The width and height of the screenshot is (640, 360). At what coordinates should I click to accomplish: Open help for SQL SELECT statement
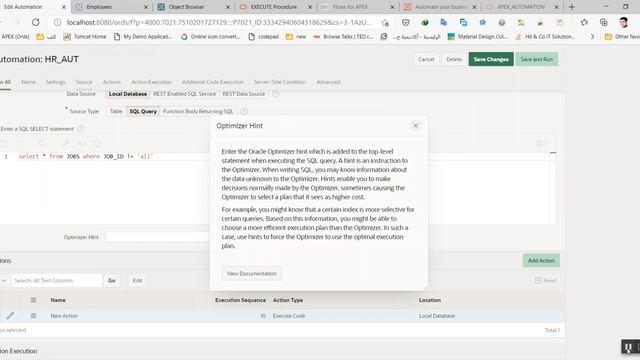81,129
